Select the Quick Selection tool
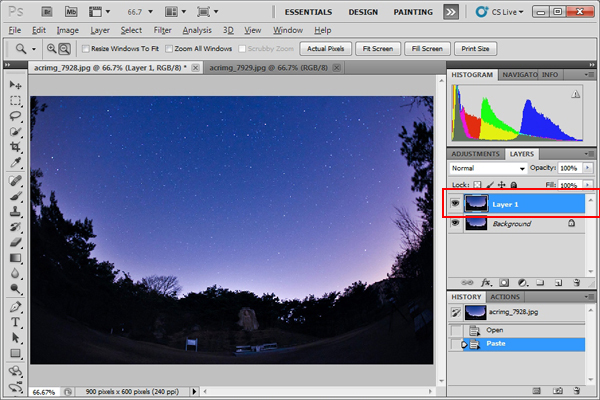The image size is (600, 400). pos(15,132)
